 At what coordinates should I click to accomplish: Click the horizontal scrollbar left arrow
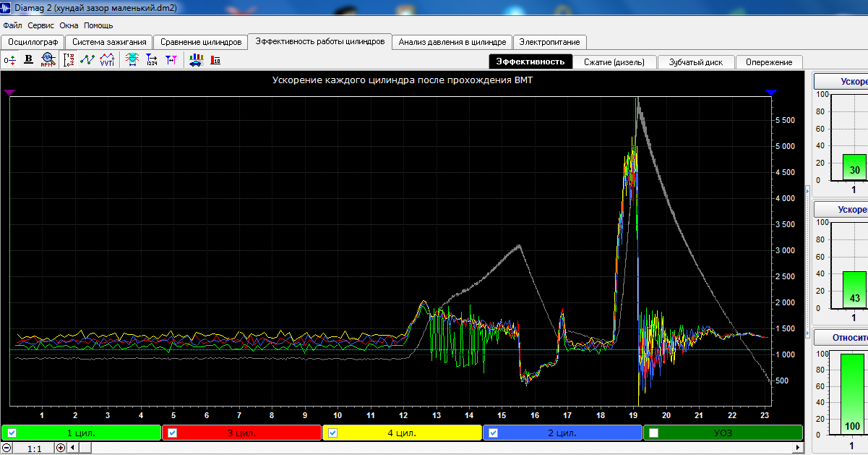pyautogui.click(x=72, y=448)
